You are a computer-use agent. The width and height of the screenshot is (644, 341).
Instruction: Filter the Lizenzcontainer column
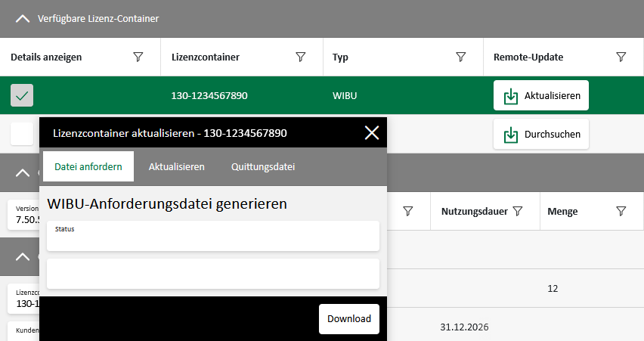click(x=300, y=57)
